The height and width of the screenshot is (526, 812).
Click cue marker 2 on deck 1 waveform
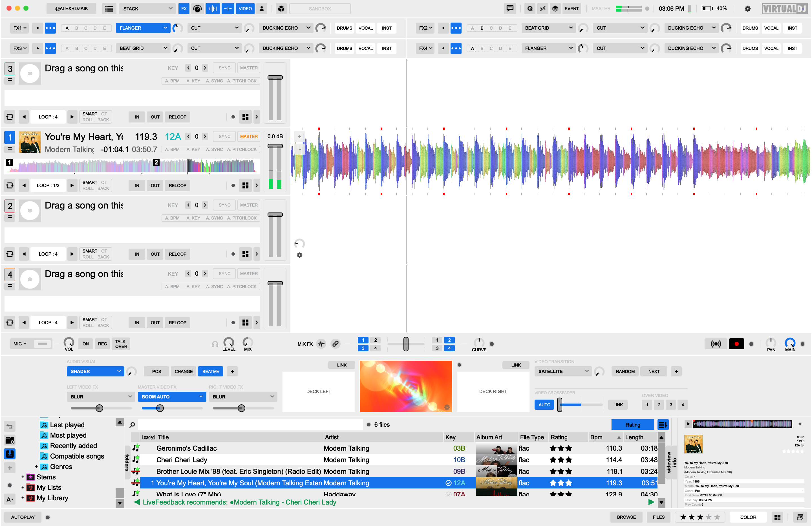point(156,162)
